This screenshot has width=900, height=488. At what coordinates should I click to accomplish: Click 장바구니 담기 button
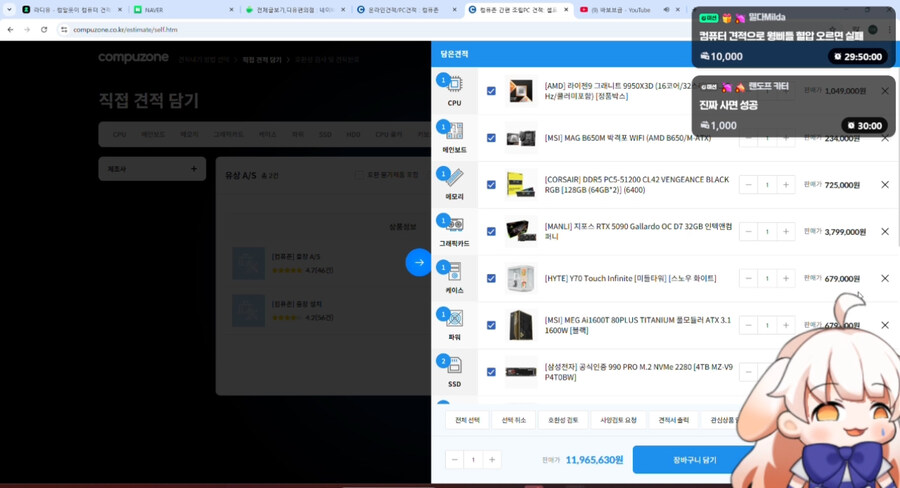coord(694,460)
